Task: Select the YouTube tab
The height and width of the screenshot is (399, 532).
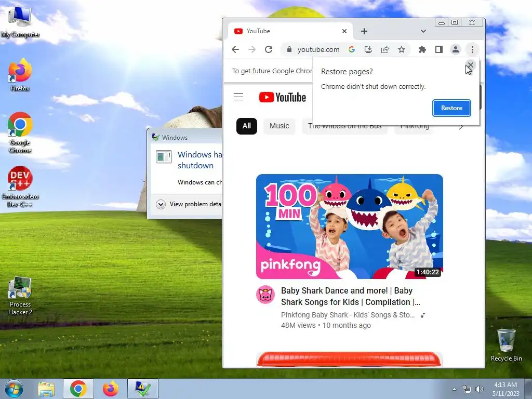Action: 290,31
